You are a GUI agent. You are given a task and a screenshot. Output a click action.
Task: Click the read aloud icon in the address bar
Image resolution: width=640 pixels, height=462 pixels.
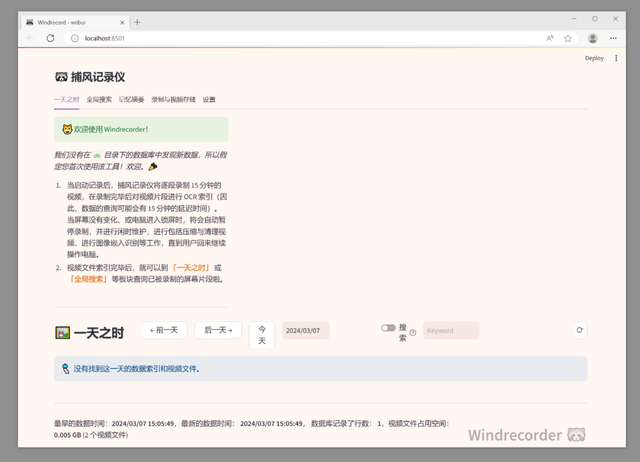click(x=550, y=38)
